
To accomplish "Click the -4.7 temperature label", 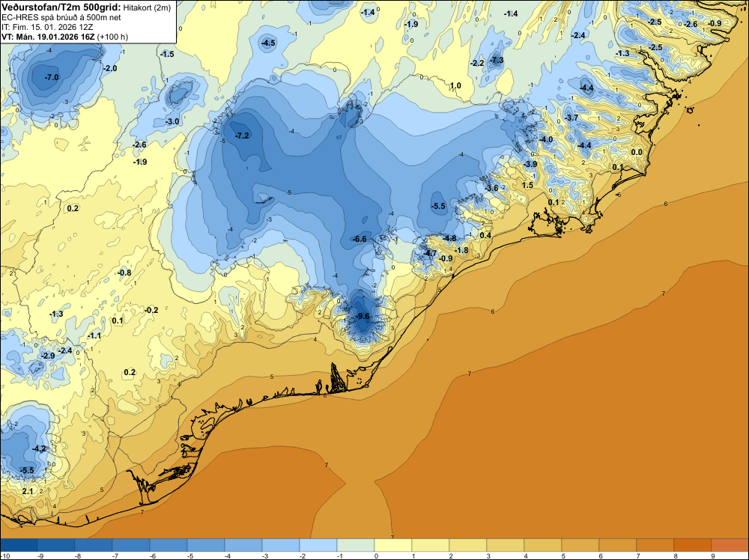I will pyautogui.click(x=430, y=253).
